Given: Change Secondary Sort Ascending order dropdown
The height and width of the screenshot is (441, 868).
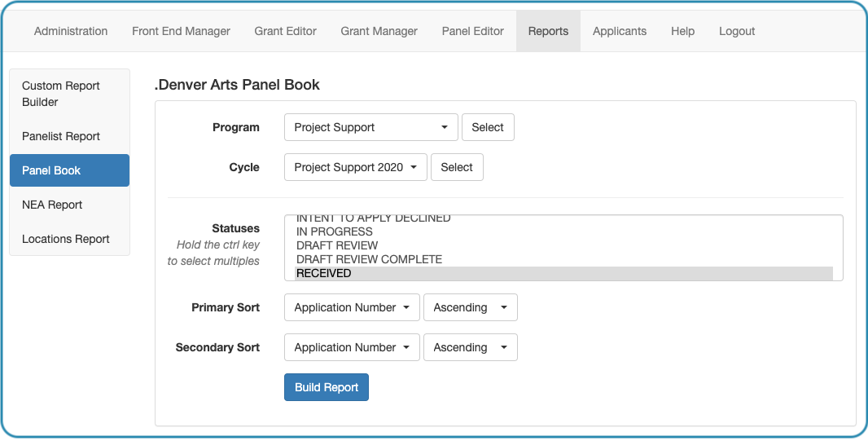Looking at the screenshot, I should pyautogui.click(x=471, y=347).
